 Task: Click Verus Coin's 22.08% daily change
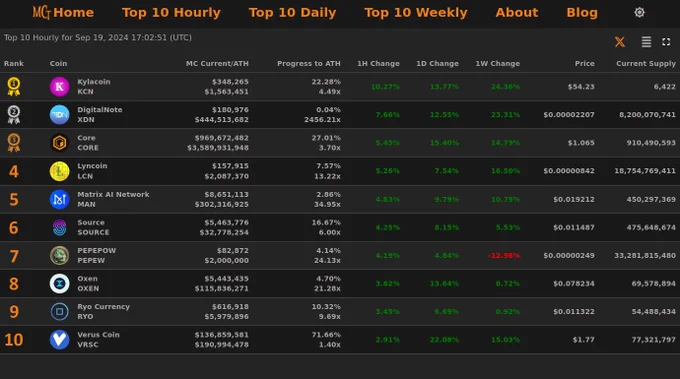(x=444, y=340)
